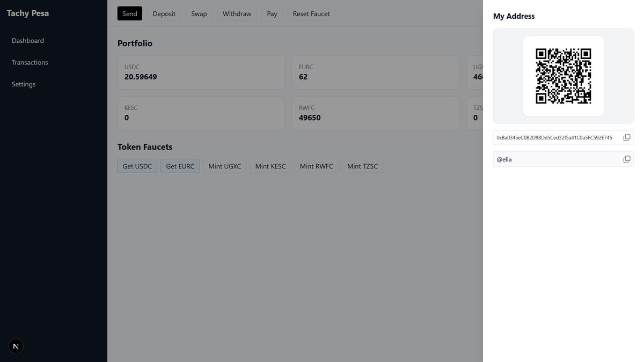Image resolution: width=644 pixels, height=362 pixels.
Task: Click the 62 EURC balance value
Action: 303,77
